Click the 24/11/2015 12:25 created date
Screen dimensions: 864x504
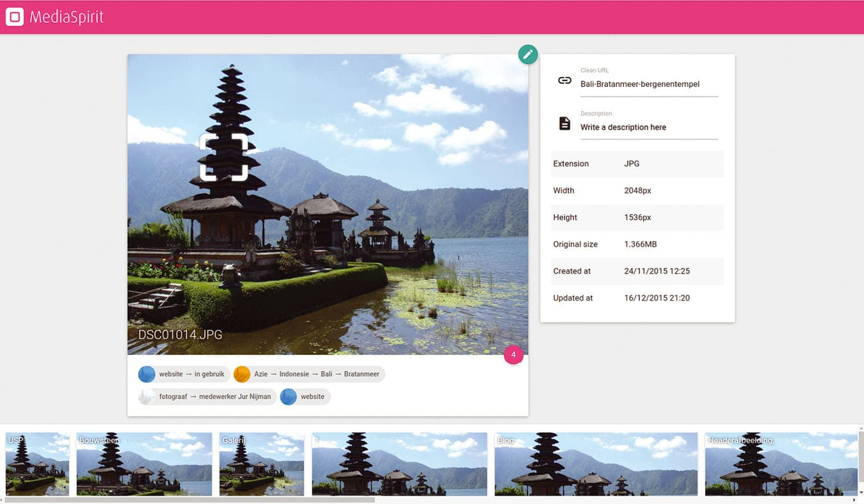657,271
